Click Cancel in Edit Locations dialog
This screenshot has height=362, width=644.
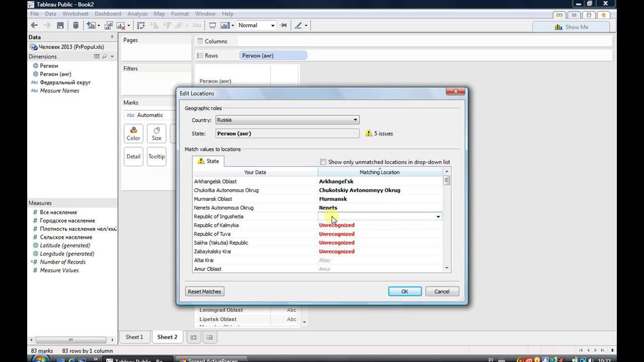(x=442, y=292)
